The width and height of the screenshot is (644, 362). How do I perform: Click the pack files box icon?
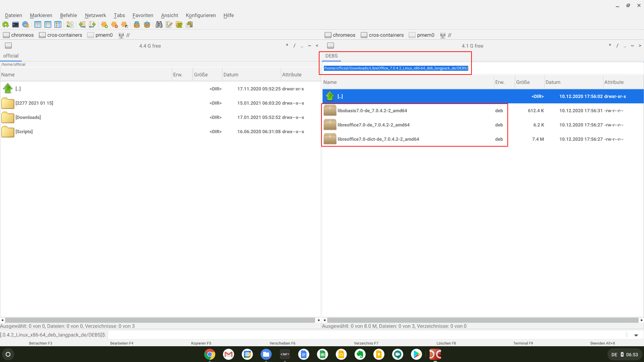137,24
